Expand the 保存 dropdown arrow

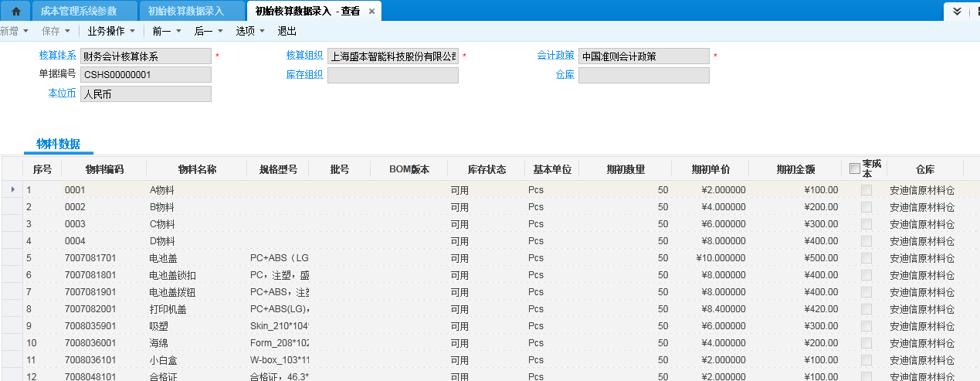point(68,32)
